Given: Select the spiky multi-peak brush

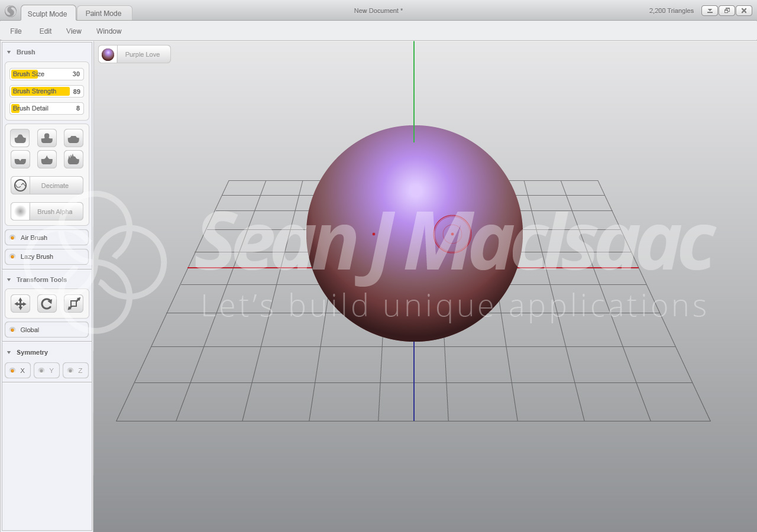Looking at the screenshot, I should point(73,160).
